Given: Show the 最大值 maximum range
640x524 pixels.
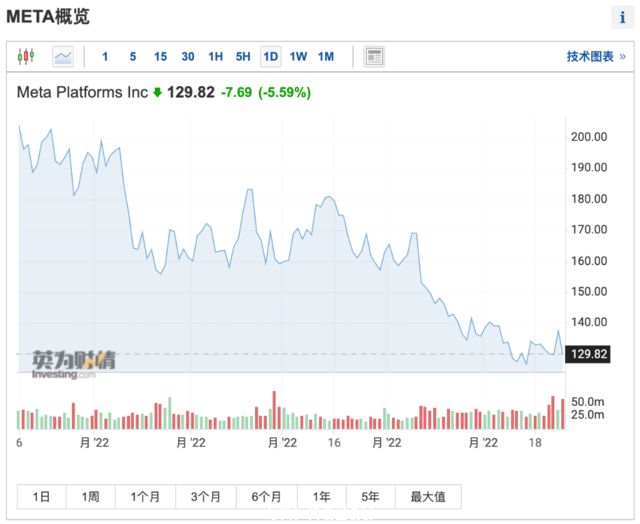Looking at the screenshot, I should pos(428,497).
